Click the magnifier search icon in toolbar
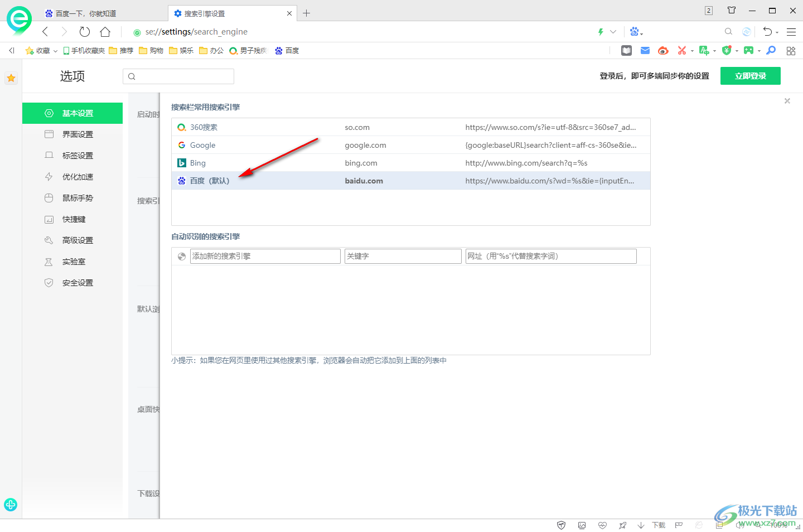This screenshot has width=803, height=532. (728, 32)
